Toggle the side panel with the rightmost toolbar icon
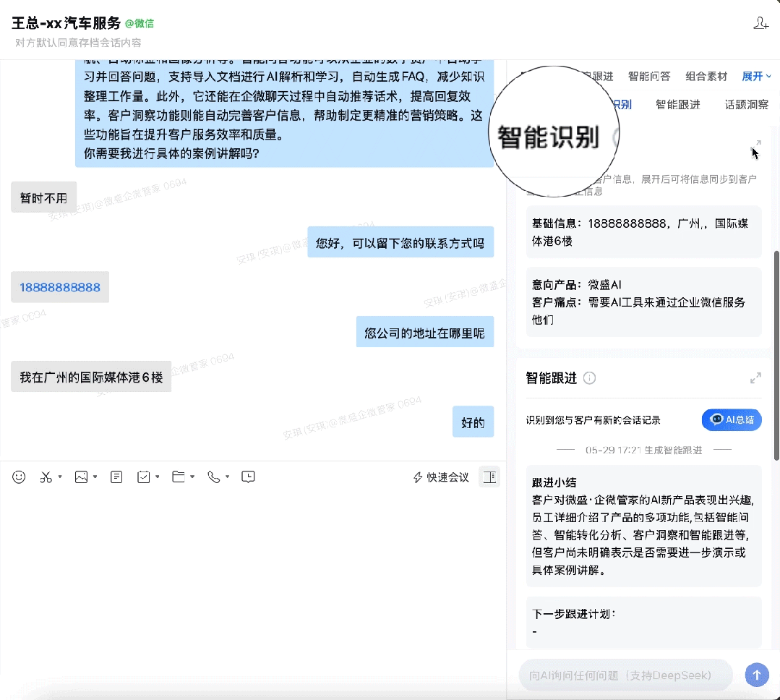The image size is (780, 700). coord(489,477)
